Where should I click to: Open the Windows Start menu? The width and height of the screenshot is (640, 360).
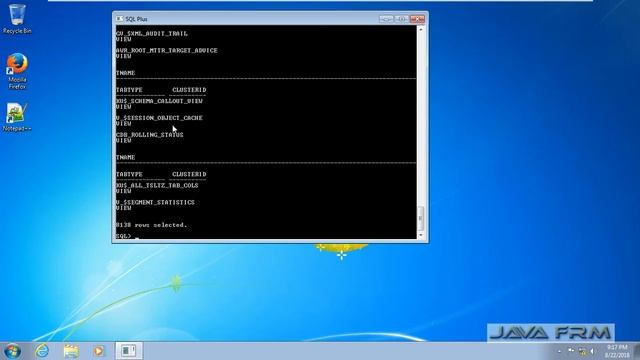(x=12, y=351)
